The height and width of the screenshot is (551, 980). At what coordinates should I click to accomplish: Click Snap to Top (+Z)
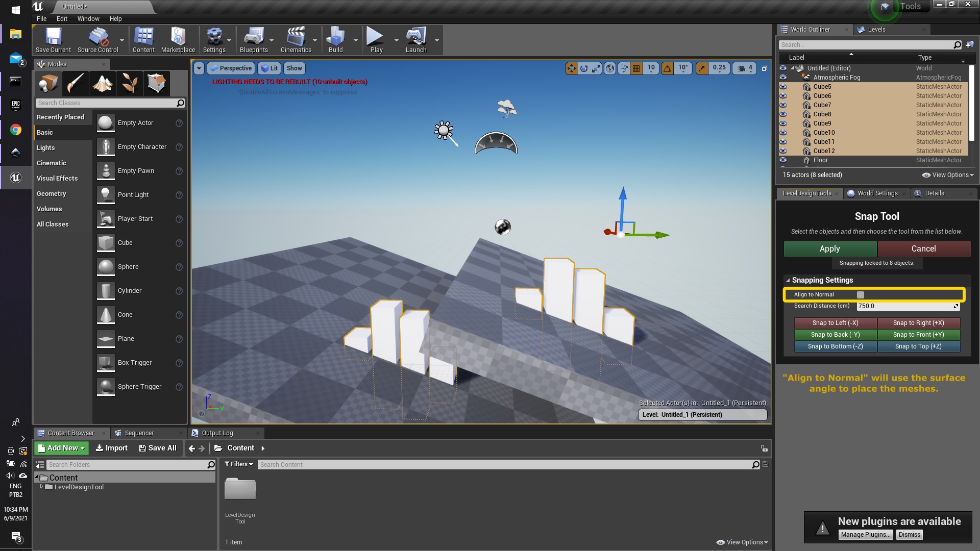[918, 346]
